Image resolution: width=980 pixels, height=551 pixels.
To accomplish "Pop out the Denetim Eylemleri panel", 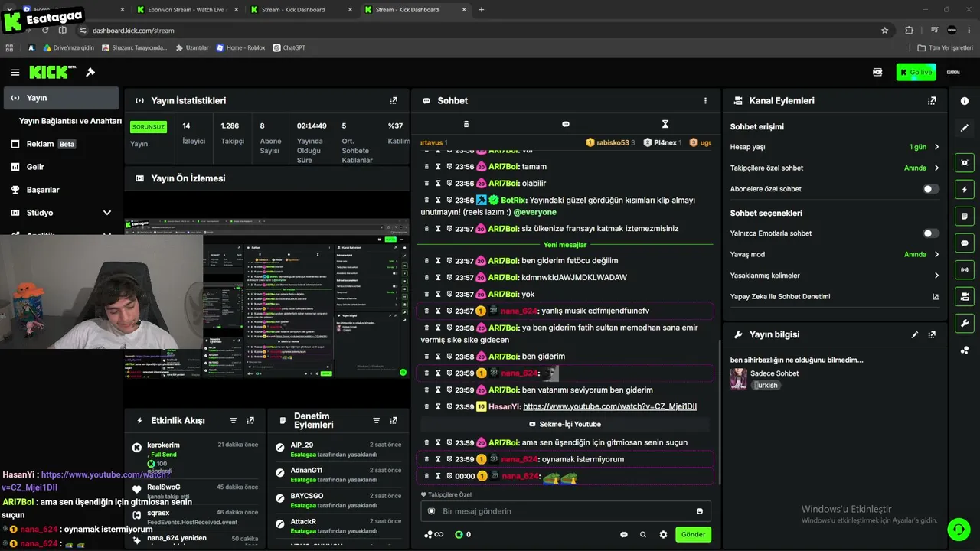I will [394, 421].
